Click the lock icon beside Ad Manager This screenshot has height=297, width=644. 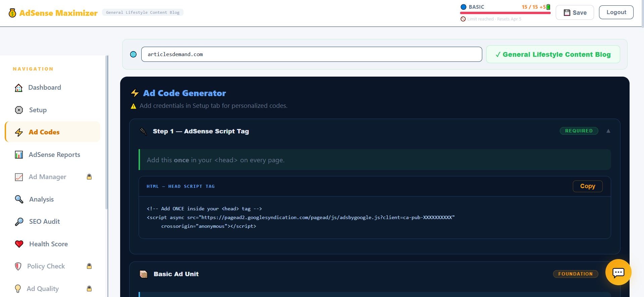tap(89, 177)
